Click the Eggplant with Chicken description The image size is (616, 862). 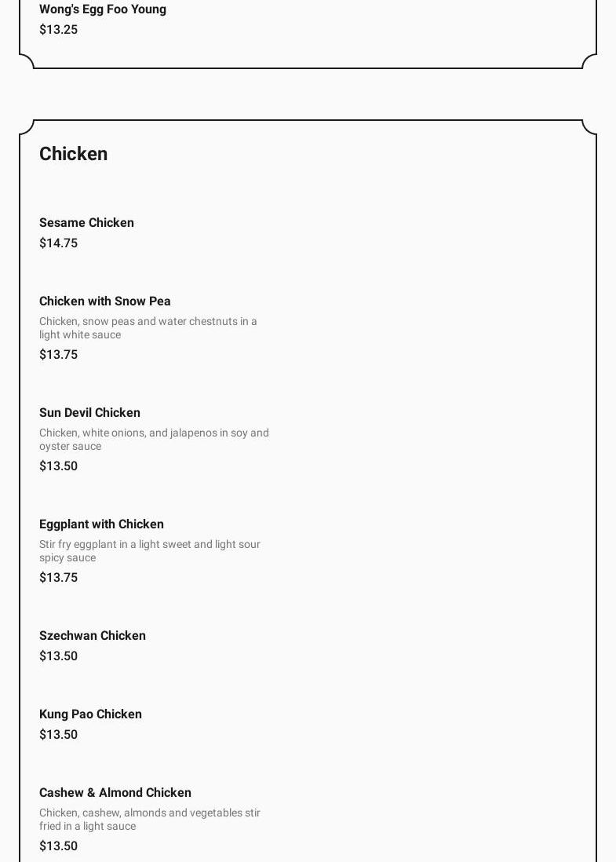(149, 551)
